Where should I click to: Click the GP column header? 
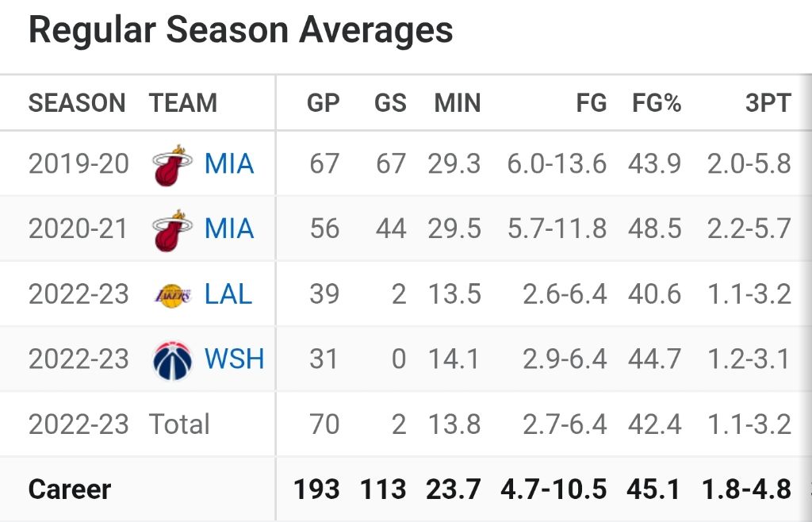324,102
